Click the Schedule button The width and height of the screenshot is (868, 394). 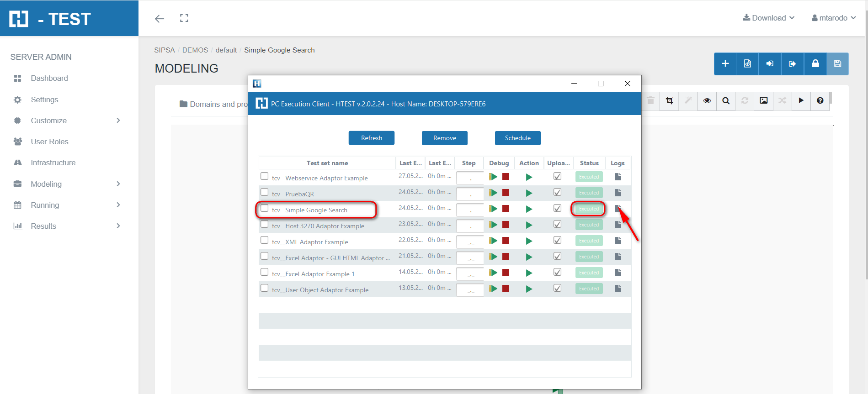click(x=517, y=138)
